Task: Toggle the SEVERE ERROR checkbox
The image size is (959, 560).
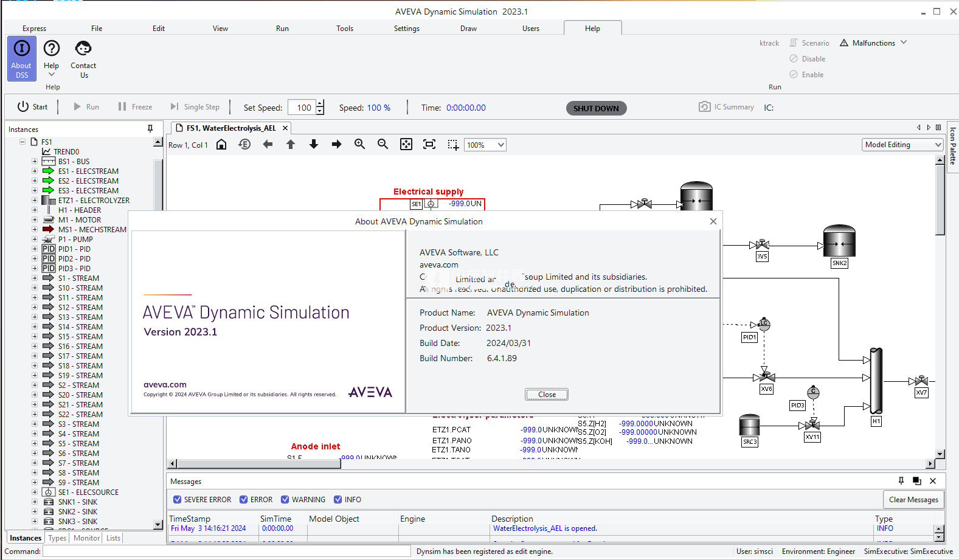Action: pyautogui.click(x=178, y=499)
